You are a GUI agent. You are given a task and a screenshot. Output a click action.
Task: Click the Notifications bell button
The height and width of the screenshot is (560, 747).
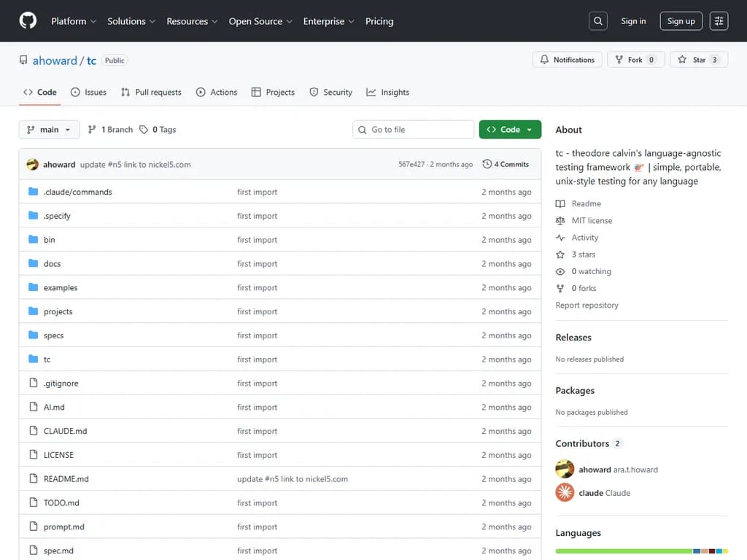[568, 60]
